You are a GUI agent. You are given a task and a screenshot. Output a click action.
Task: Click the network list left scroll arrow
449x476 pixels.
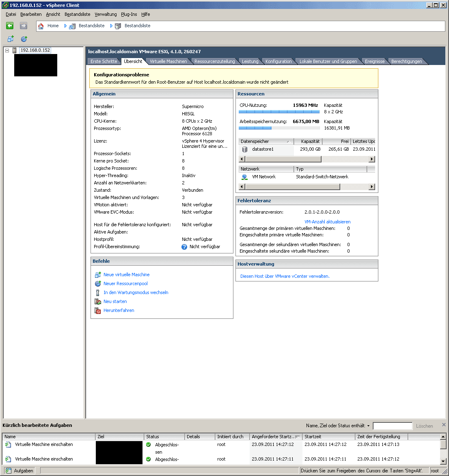coord(242,187)
